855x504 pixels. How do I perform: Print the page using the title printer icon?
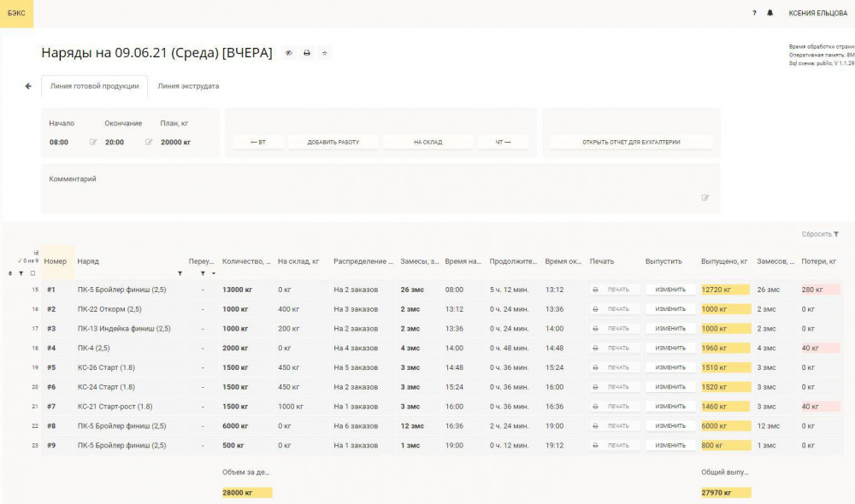tap(307, 53)
